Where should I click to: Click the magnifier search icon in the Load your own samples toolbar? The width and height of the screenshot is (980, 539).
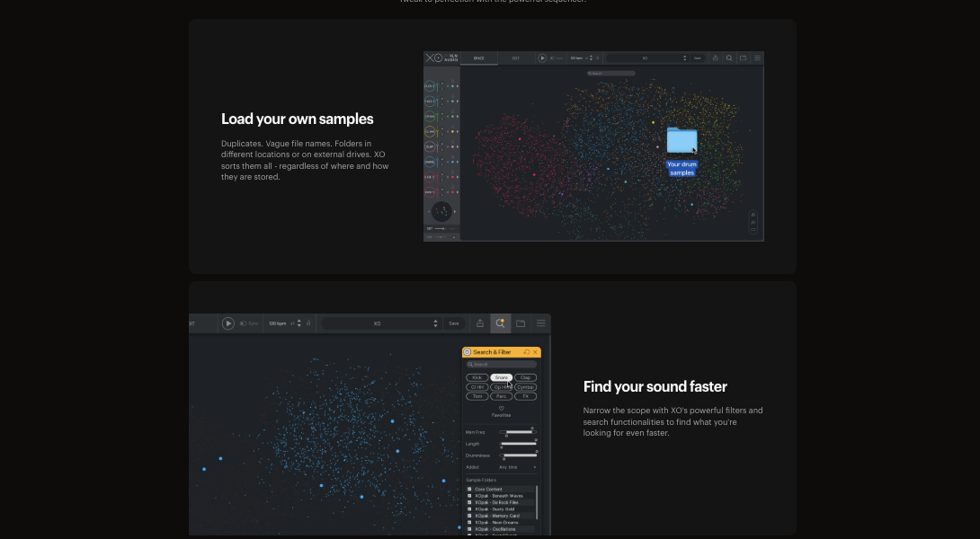coord(729,58)
